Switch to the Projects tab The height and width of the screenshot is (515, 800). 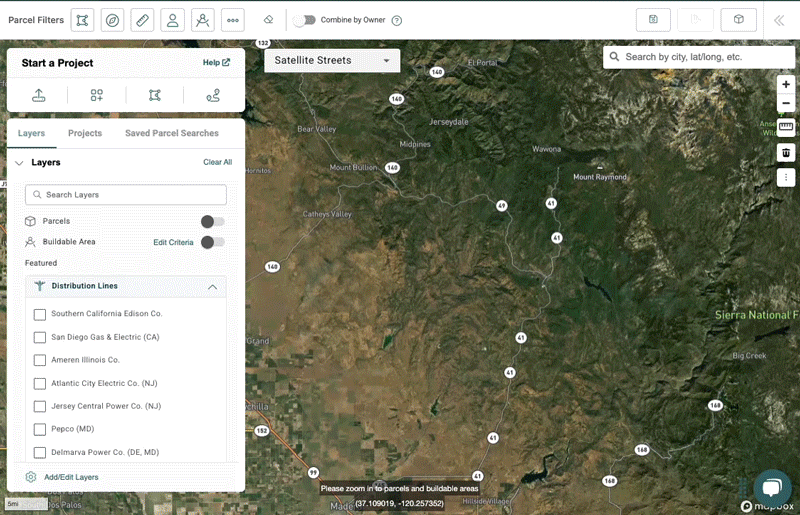[x=85, y=133]
